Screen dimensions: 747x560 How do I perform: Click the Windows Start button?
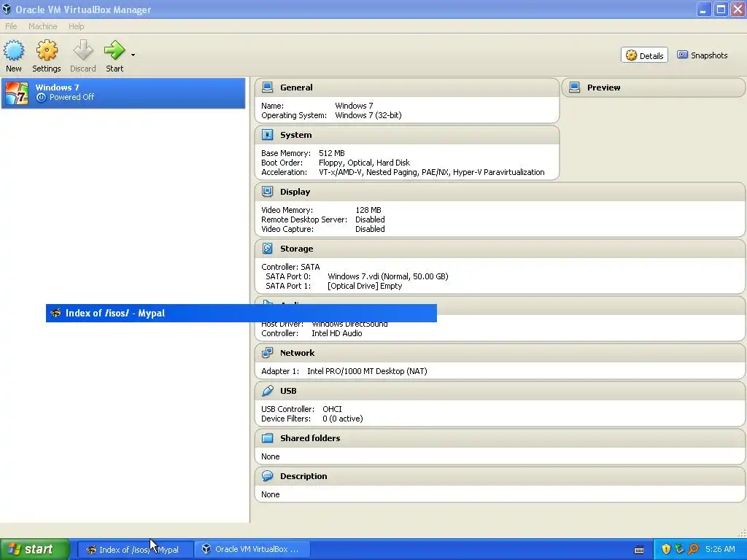coord(35,549)
